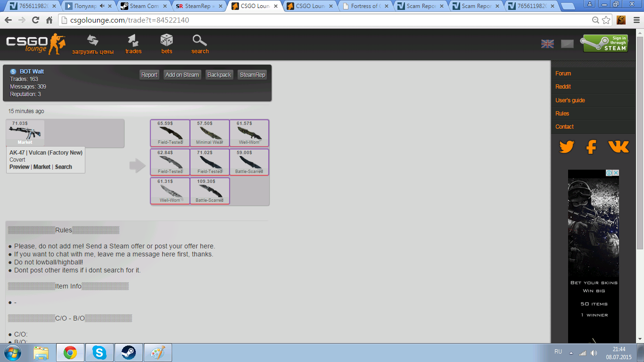Open the bets dice icon

click(x=166, y=41)
